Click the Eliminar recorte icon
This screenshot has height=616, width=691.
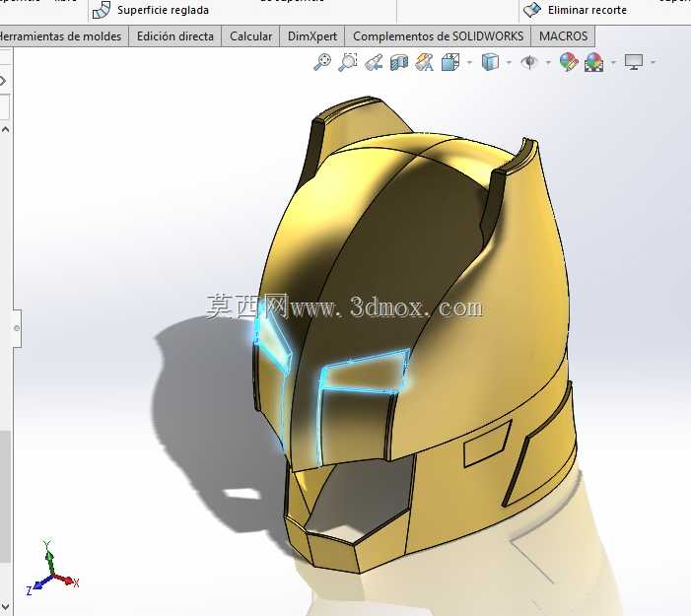point(532,10)
